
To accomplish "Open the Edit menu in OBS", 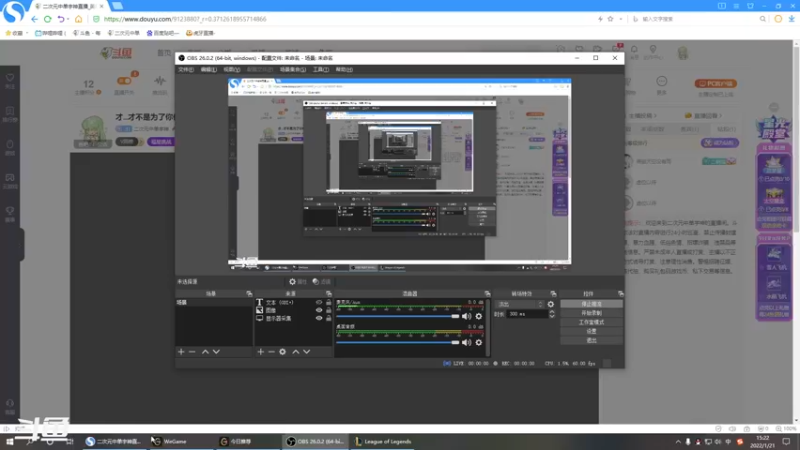I will coord(208,69).
